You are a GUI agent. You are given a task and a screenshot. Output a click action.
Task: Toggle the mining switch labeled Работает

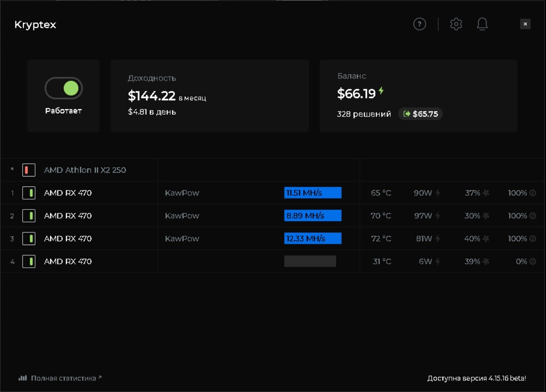(63, 88)
